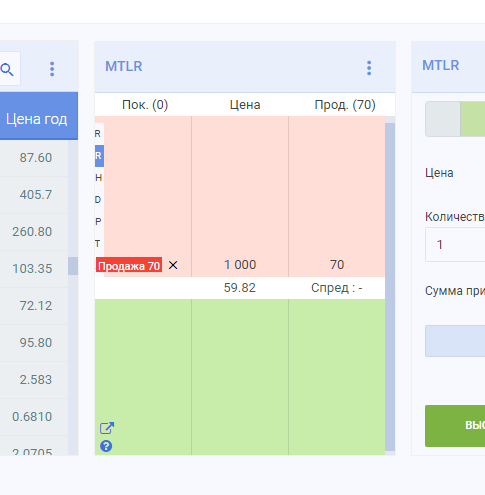Select the T letter tab
This screenshot has height=495, width=485.
click(99, 244)
